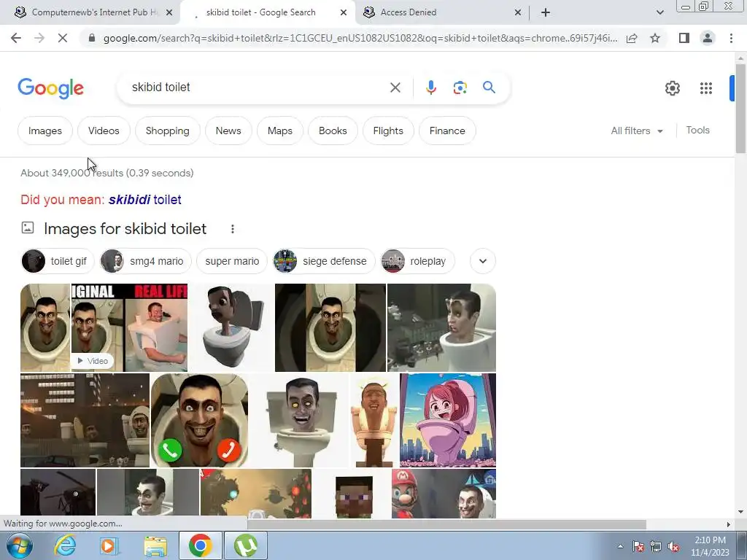Launch Windows Media Player from taskbar

(x=109, y=545)
